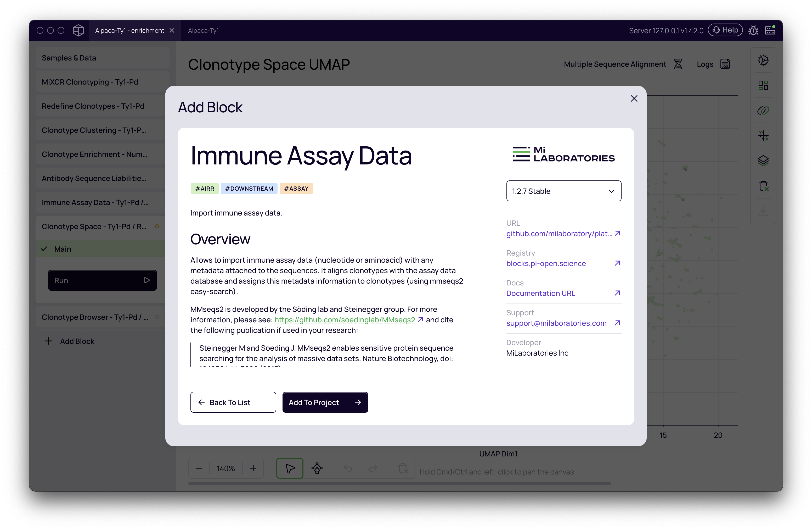
Task: Click the link icon in the right sidebar
Action: (x=764, y=110)
